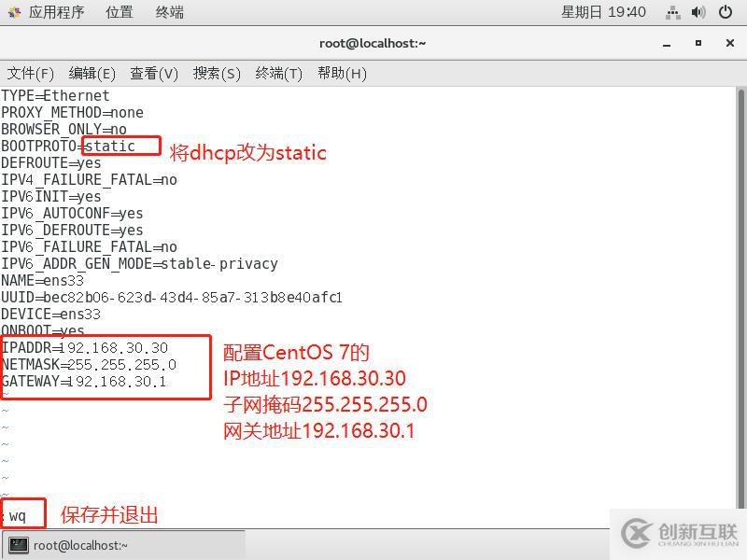Image resolution: width=747 pixels, height=560 pixels.
Task: Maximize the terminal window
Action: point(698,43)
